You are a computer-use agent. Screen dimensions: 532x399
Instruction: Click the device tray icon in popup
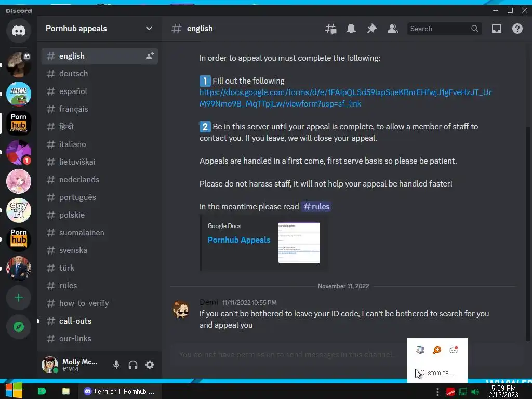[x=420, y=350]
